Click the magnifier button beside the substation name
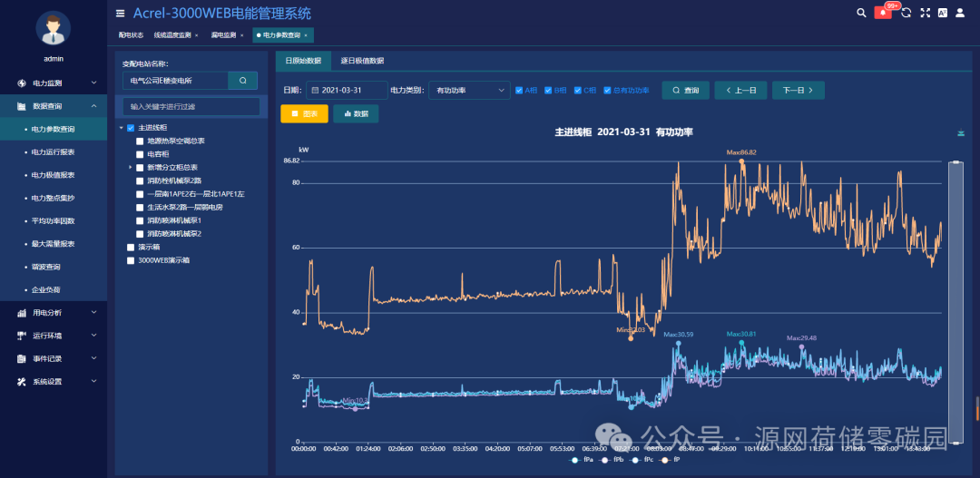Image resolution: width=980 pixels, height=478 pixels. click(243, 81)
